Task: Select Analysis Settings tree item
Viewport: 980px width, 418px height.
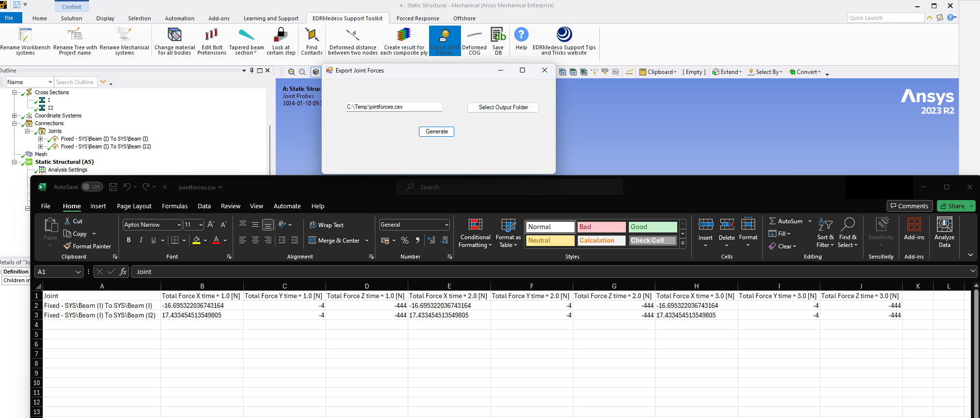Action: [68, 170]
